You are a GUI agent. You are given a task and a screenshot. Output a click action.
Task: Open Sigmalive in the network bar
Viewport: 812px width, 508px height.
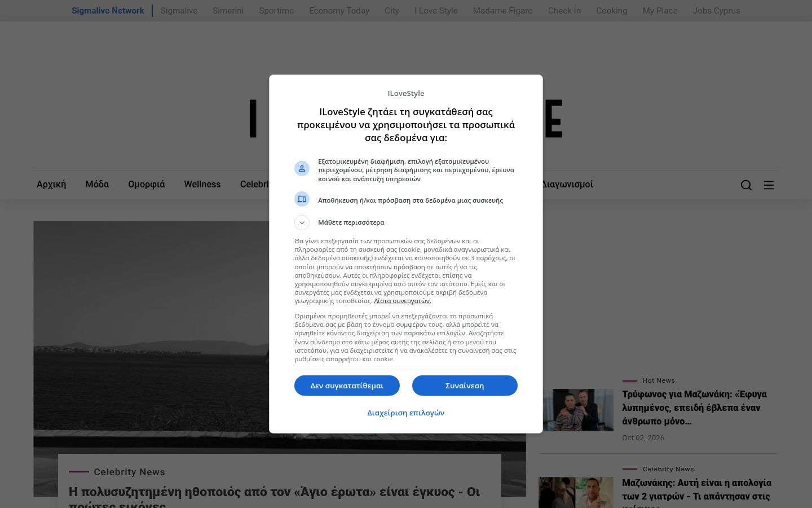(x=179, y=11)
